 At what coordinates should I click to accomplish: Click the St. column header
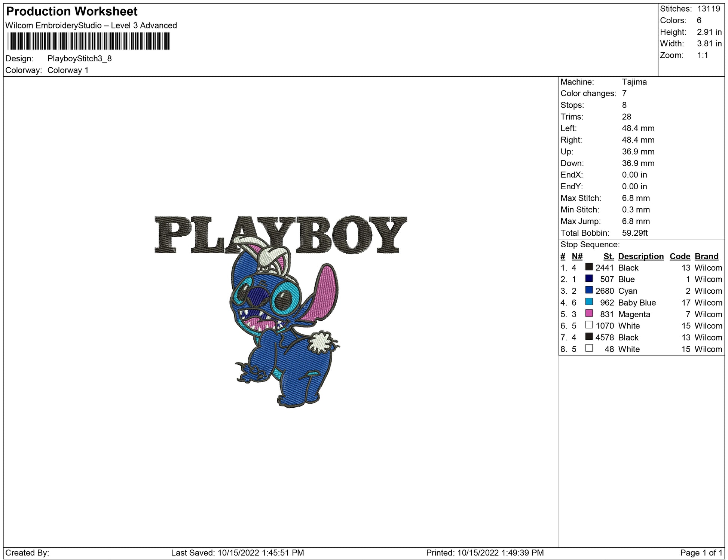click(x=608, y=256)
